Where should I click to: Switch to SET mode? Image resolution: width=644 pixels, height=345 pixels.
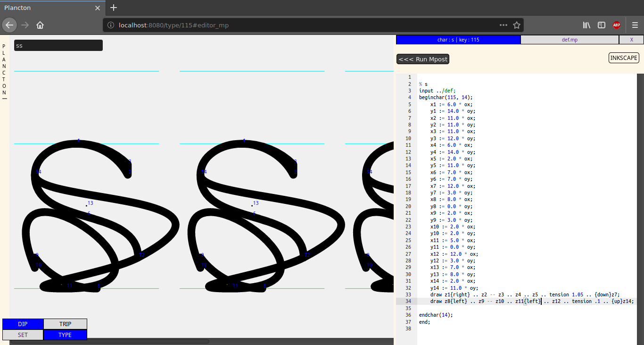23,335
